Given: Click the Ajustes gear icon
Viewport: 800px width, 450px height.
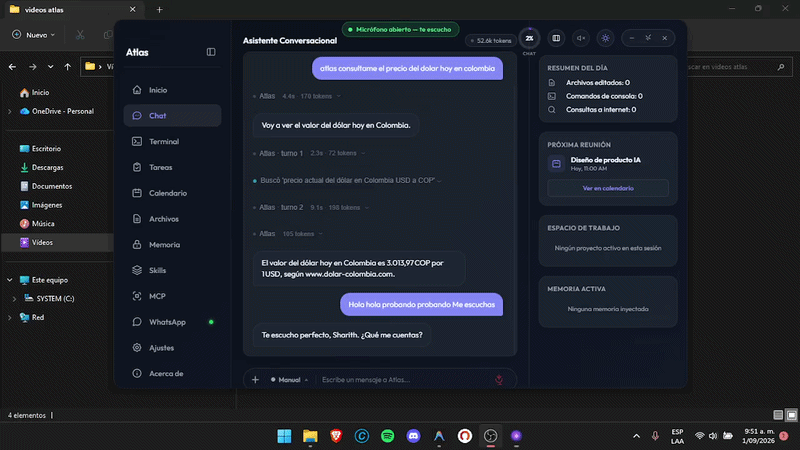Looking at the screenshot, I should tap(137, 347).
